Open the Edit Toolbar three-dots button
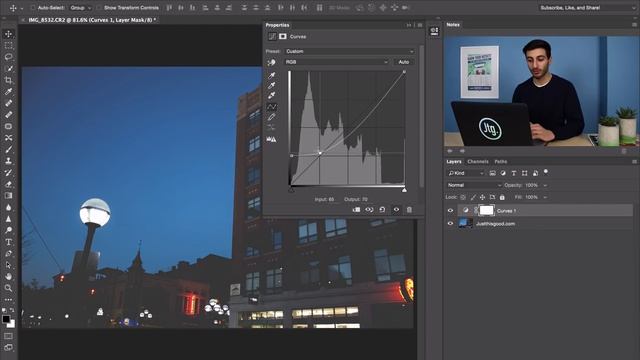 [8, 300]
